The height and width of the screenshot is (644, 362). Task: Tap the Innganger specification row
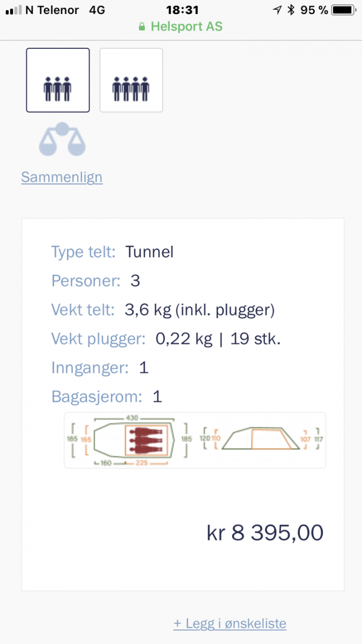click(100, 368)
